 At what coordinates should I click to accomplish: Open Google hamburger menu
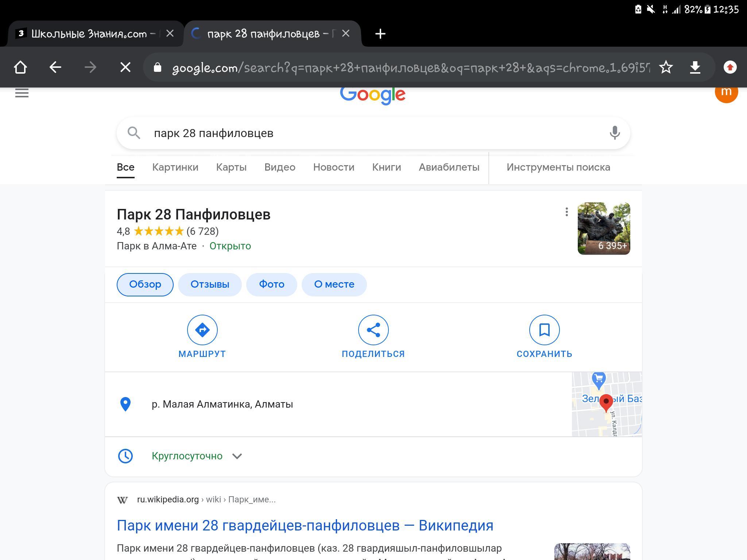[22, 93]
